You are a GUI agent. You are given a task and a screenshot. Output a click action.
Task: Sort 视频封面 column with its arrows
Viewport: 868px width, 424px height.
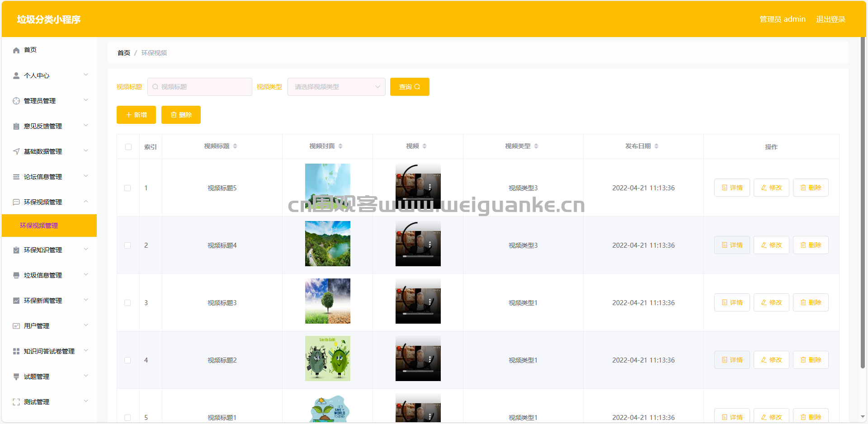click(340, 146)
